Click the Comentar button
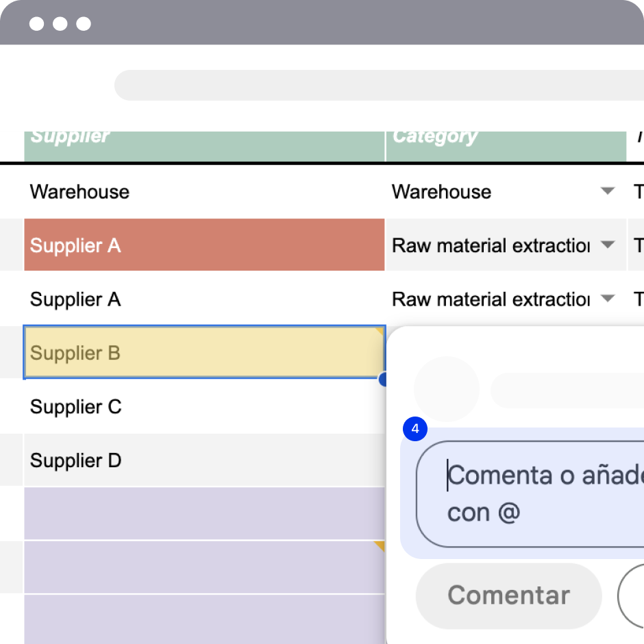 (x=508, y=595)
